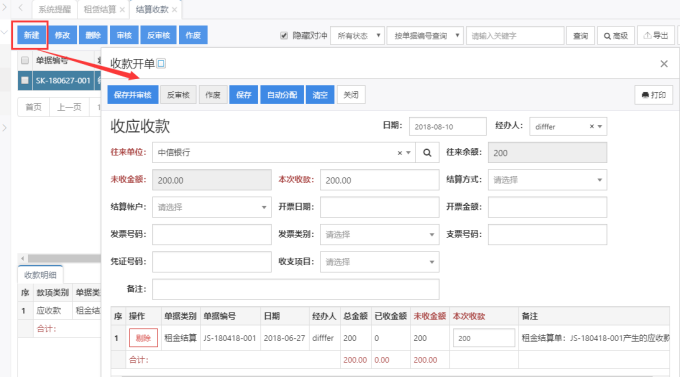Open the 收支项目 dropdown
The width and height of the screenshot is (681, 377).
[x=380, y=262]
